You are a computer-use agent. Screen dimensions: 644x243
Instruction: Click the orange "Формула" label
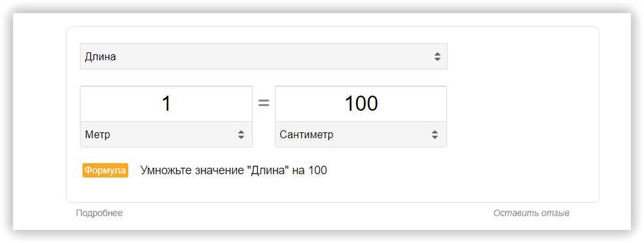(x=105, y=170)
